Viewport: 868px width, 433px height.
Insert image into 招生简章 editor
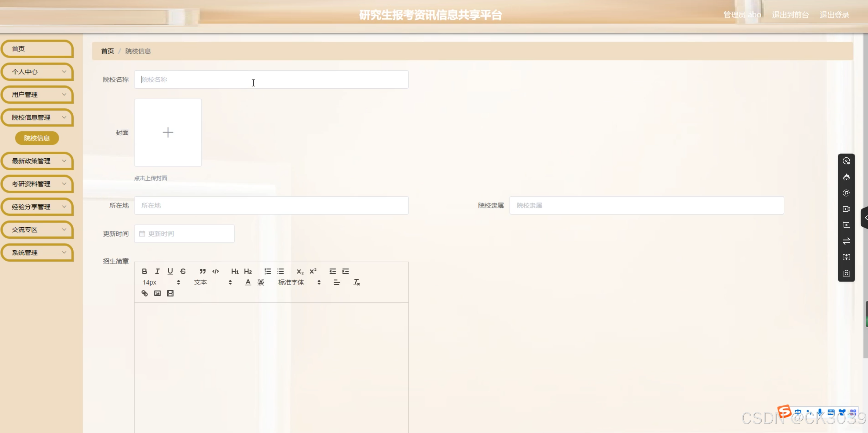pyautogui.click(x=157, y=293)
